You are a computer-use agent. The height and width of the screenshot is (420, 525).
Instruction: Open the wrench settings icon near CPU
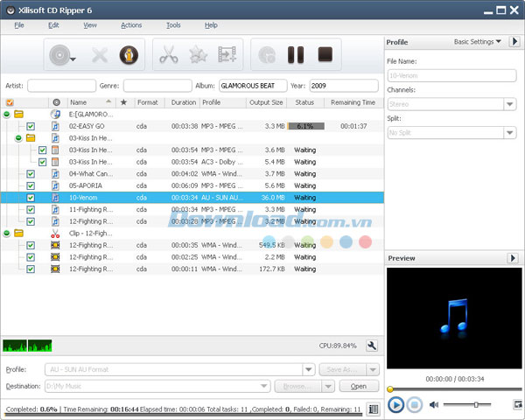[x=371, y=346]
